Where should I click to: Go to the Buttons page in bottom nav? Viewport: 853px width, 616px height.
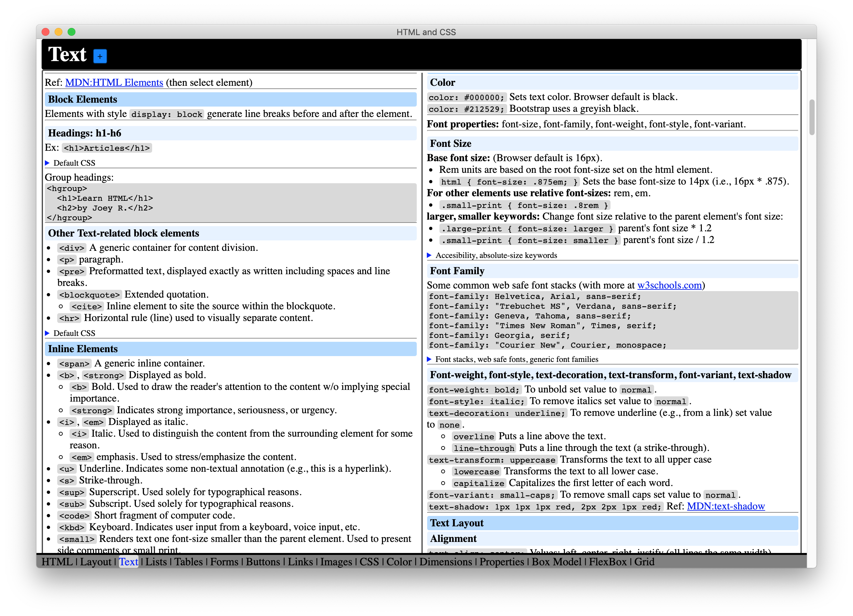263,561
